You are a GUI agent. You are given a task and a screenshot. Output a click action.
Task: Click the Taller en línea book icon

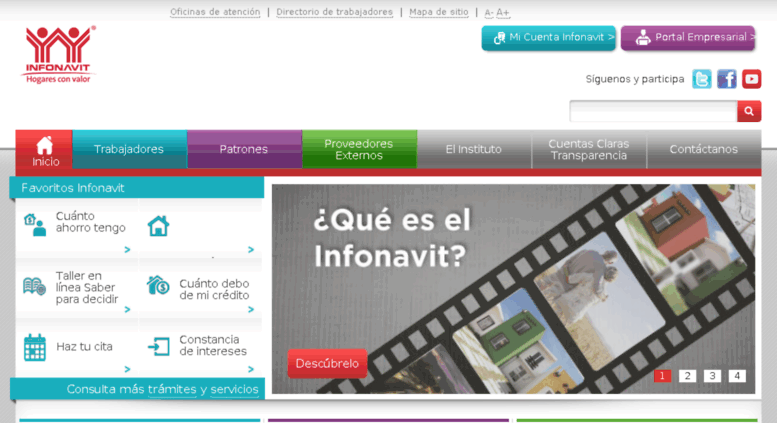[34, 287]
